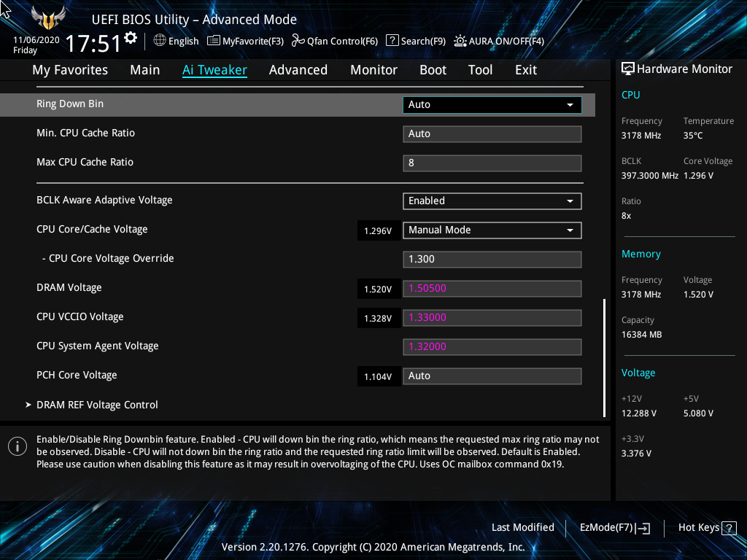Go to the Boot tab

[433, 70]
